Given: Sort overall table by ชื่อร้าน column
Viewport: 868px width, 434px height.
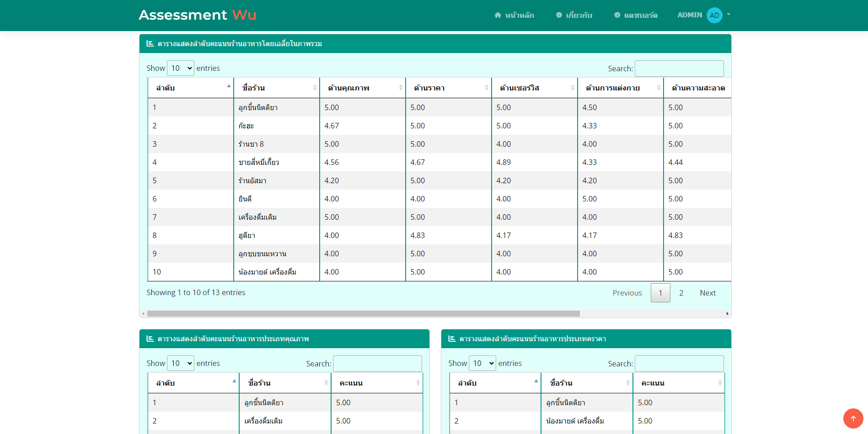Looking at the screenshot, I should coord(276,88).
